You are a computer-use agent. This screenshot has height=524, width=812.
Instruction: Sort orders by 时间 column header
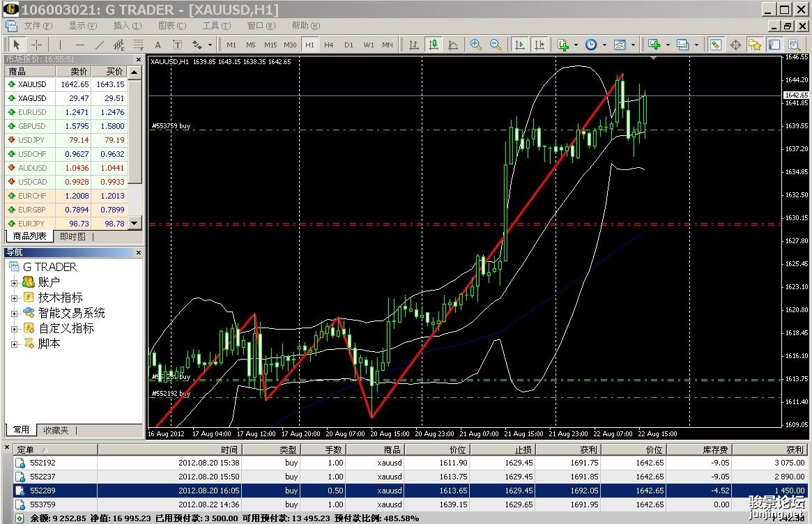169,449
